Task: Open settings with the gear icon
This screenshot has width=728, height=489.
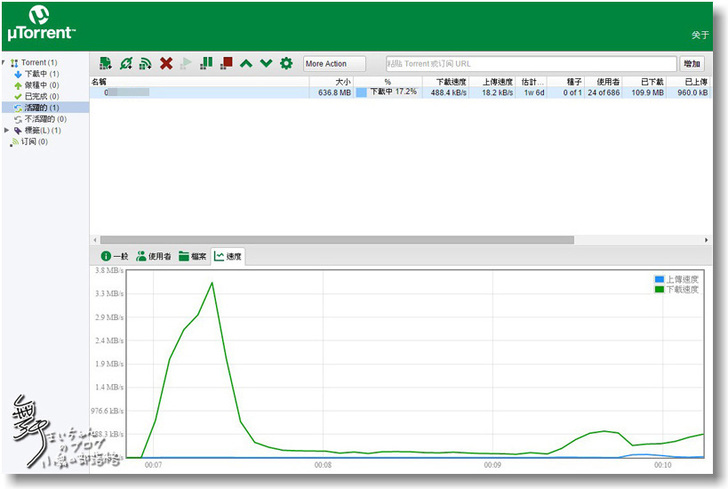Action: click(x=286, y=63)
